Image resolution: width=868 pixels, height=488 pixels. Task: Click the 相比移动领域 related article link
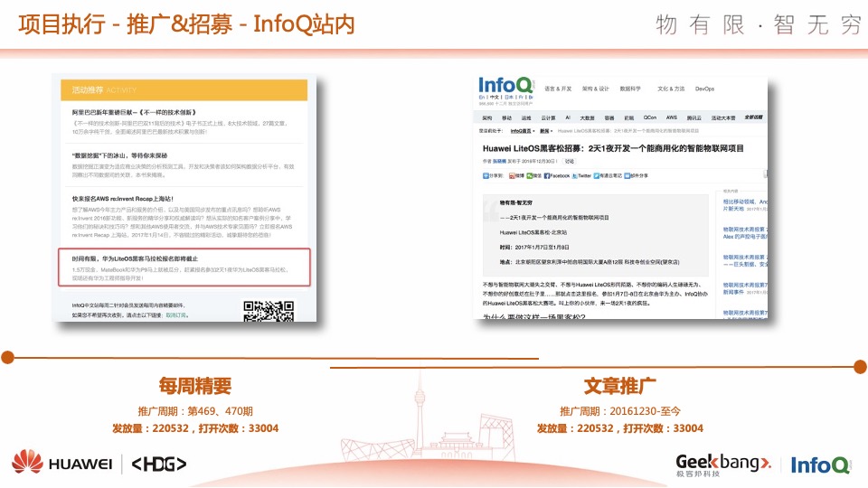click(745, 205)
